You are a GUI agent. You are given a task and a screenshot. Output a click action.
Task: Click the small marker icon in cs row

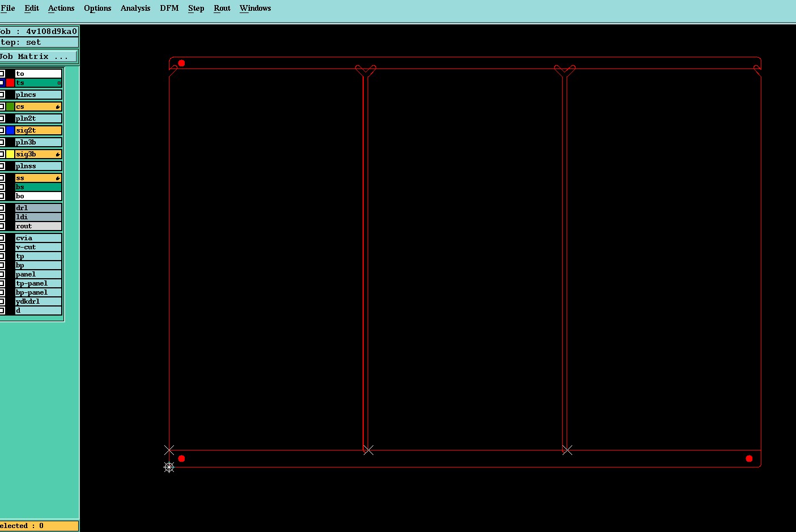[x=58, y=107]
